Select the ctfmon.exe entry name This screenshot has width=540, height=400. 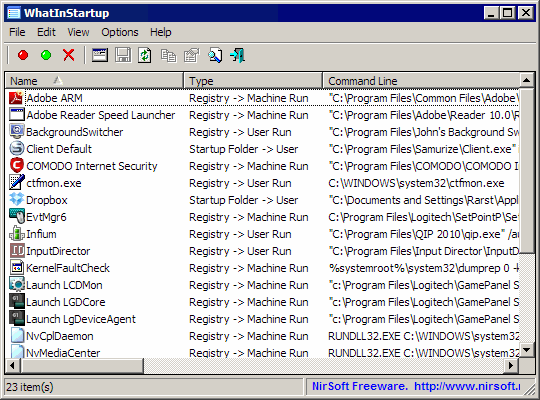click(x=54, y=183)
